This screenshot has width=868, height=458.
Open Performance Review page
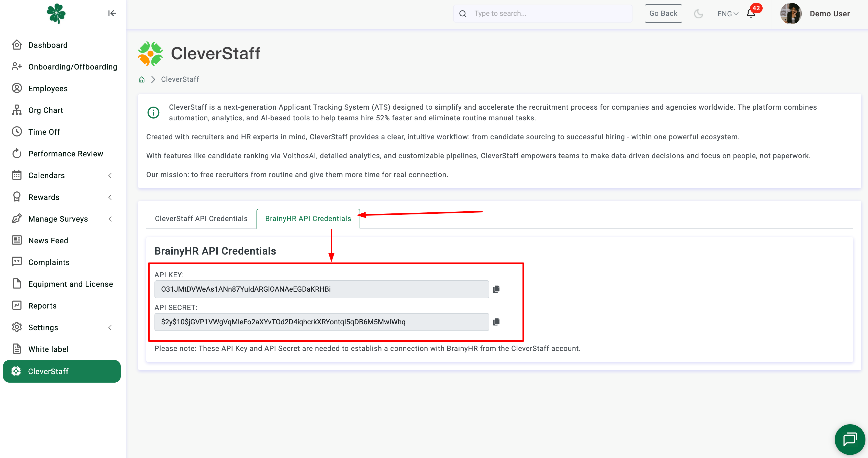(x=66, y=154)
